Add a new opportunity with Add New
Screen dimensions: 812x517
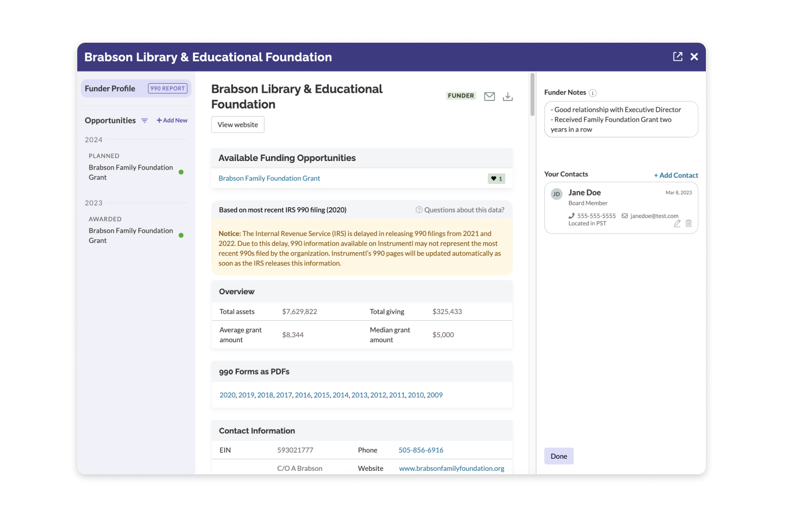172,121
